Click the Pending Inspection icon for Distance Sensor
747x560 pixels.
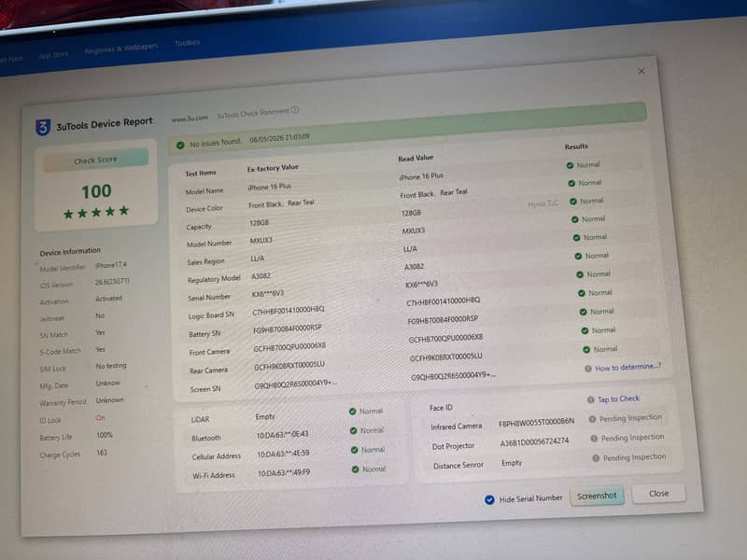coord(596,458)
